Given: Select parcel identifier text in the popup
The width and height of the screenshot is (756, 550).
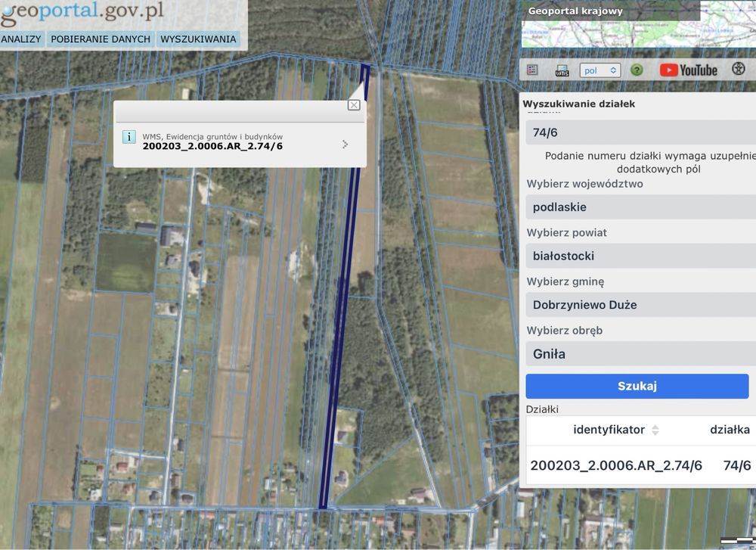Looking at the screenshot, I should click(212, 146).
